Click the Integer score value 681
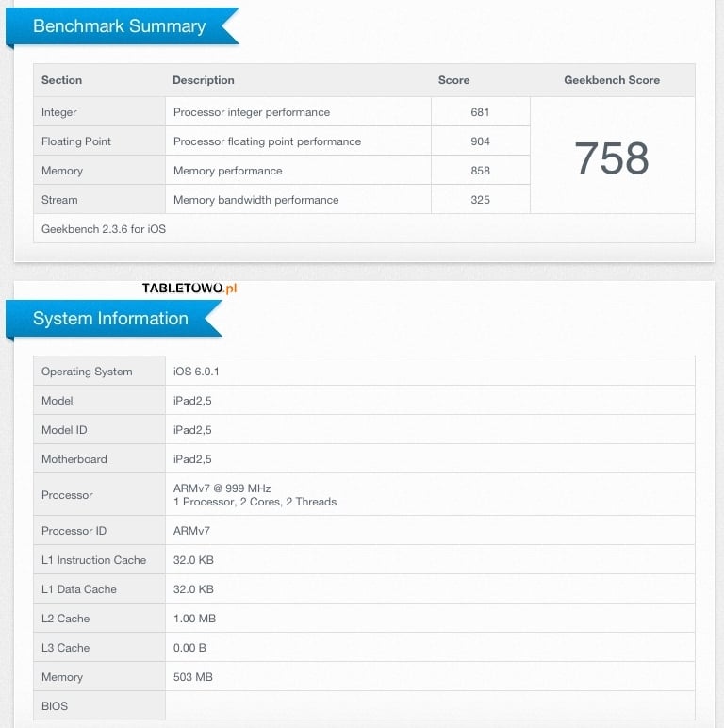This screenshot has width=724, height=728. (x=480, y=112)
